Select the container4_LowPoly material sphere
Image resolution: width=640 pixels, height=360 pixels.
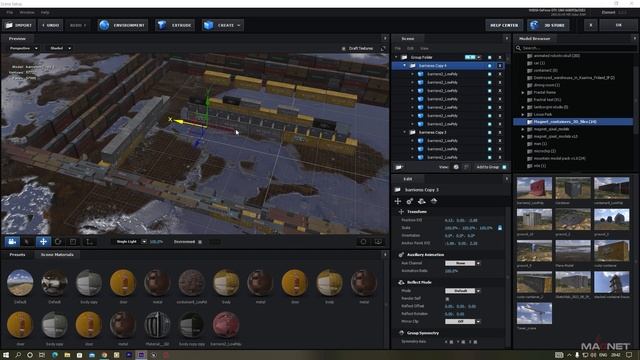(x=191, y=282)
